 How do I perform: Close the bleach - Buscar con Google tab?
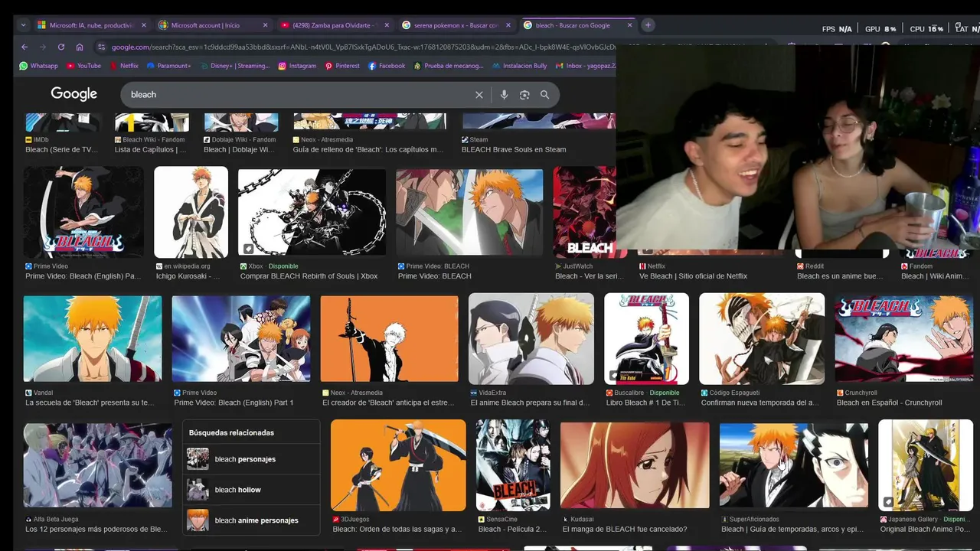pyautogui.click(x=630, y=25)
